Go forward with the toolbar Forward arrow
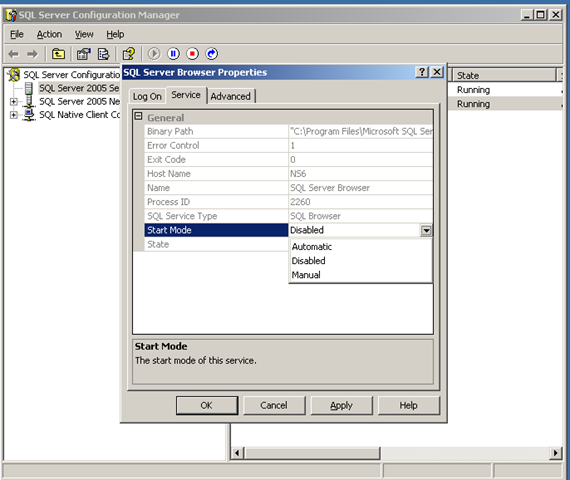Viewport: 570px width, 480px height. pos(32,54)
